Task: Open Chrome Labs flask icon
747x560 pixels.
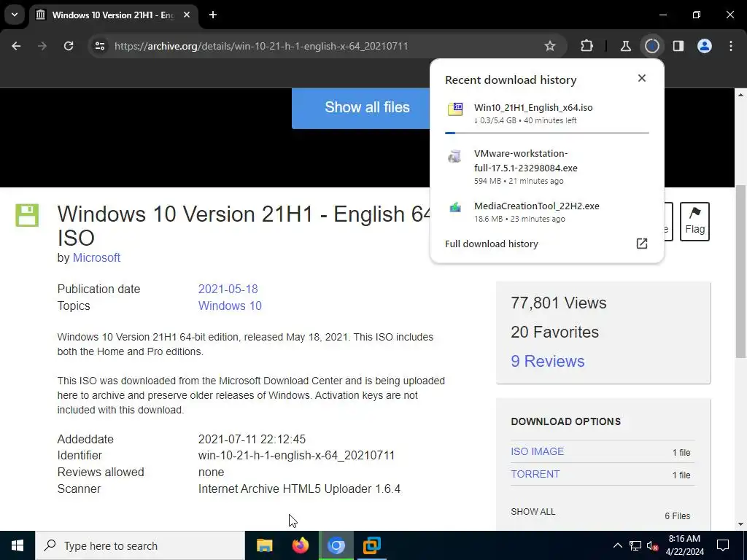Action: [x=625, y=46]
